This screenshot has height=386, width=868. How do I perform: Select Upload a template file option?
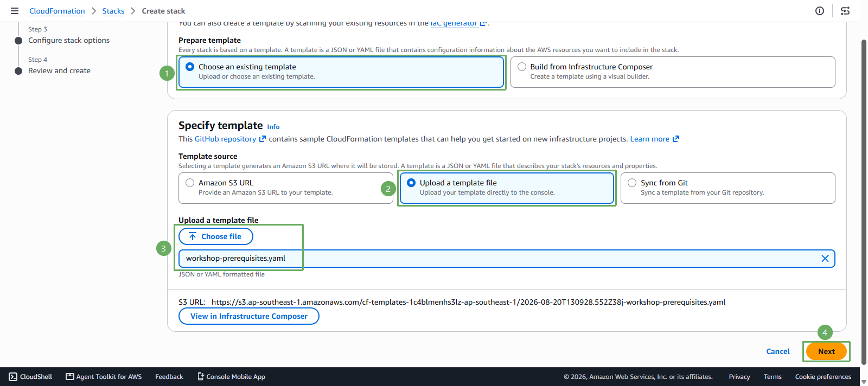[507, 188]
